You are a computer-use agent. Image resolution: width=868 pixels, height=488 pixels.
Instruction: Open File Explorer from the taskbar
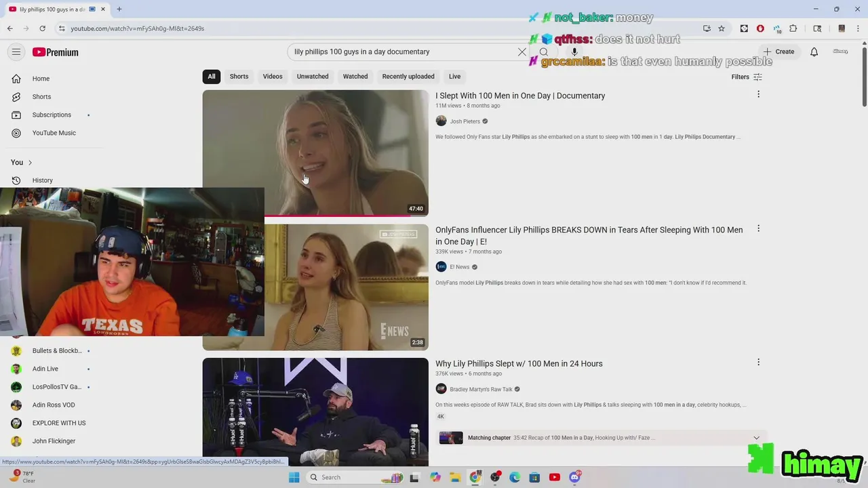[x=455, y=477]
